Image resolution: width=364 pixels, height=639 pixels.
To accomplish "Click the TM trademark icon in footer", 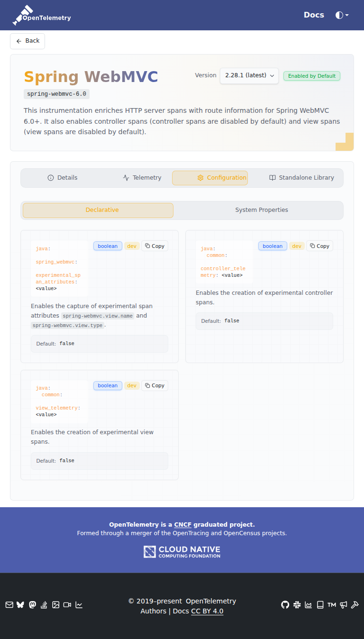I will 332,604.
